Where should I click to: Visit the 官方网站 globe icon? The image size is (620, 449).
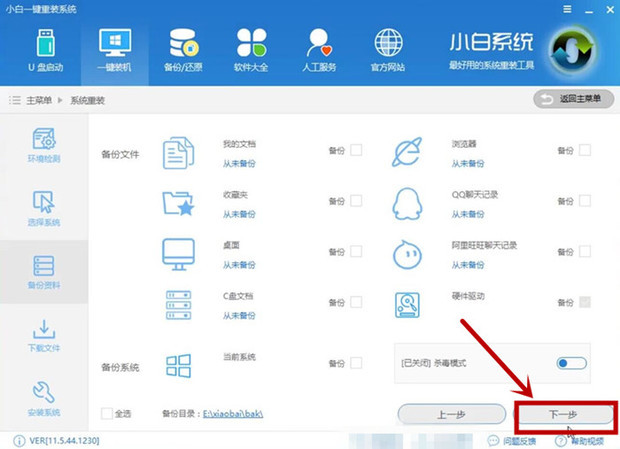(388, 42)
